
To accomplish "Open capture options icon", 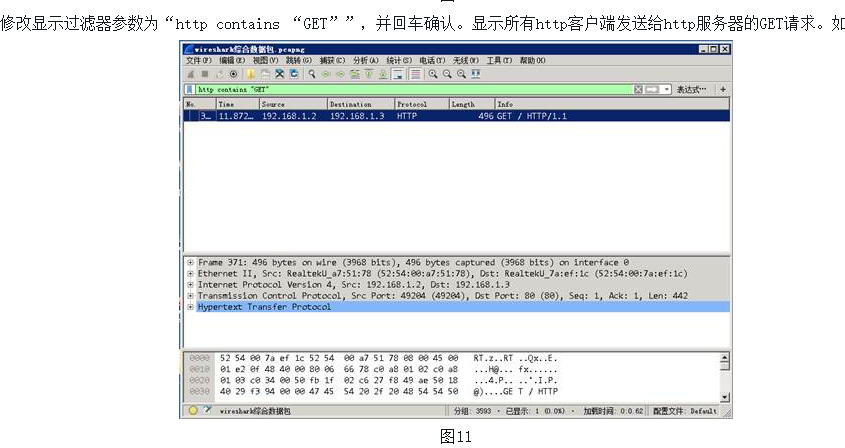I will (x=233, y=74).
